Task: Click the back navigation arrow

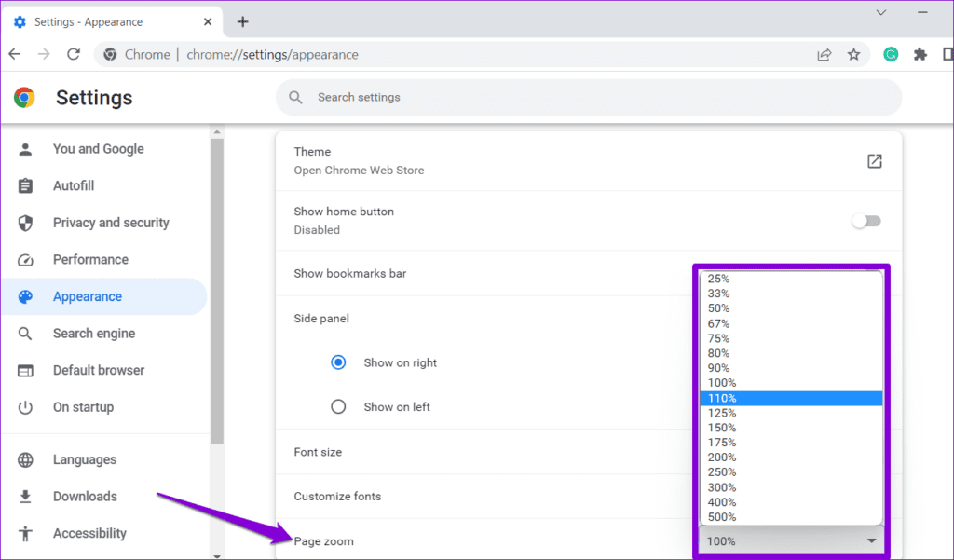Action: (15, 54)
